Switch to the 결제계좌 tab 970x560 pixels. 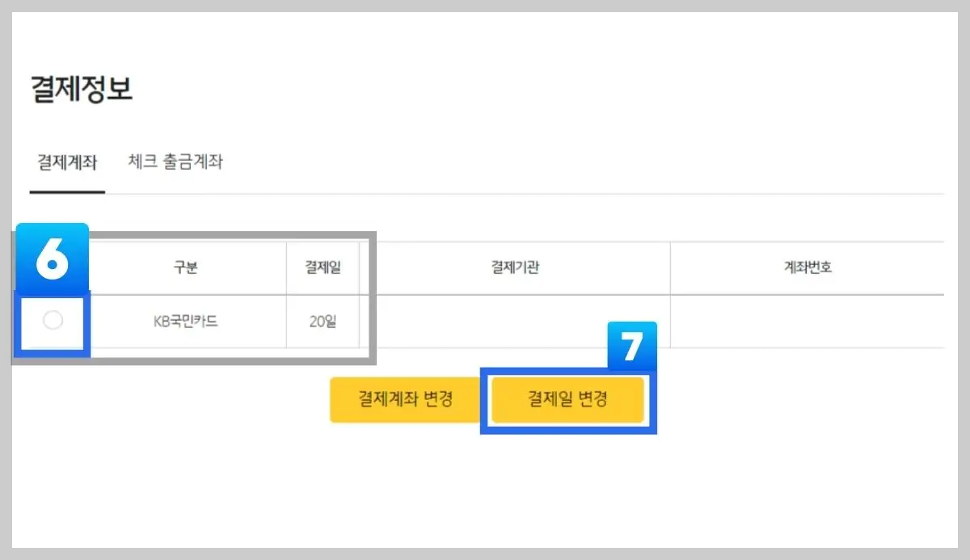coord(66,162)
